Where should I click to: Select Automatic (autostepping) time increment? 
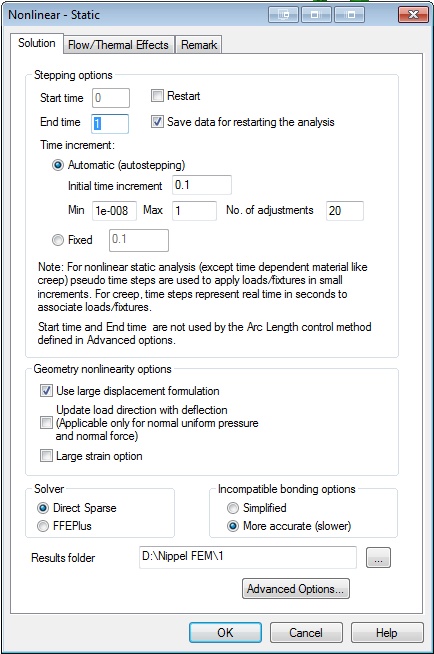pyautogui.click(x=58, y=165)
